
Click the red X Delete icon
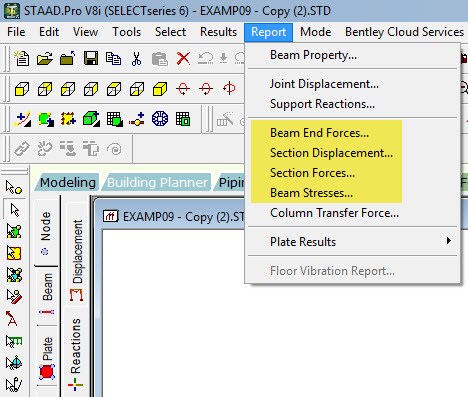click(x=183, y=59)
